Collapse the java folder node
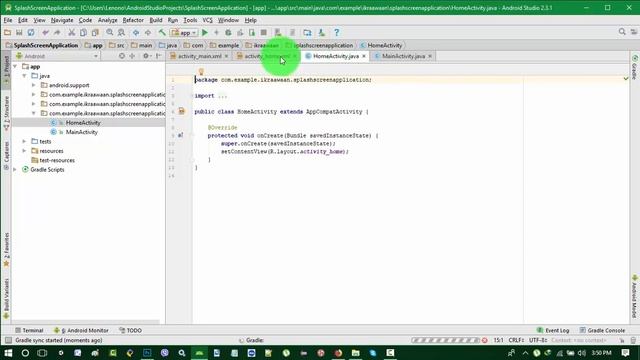 (24, 76)
